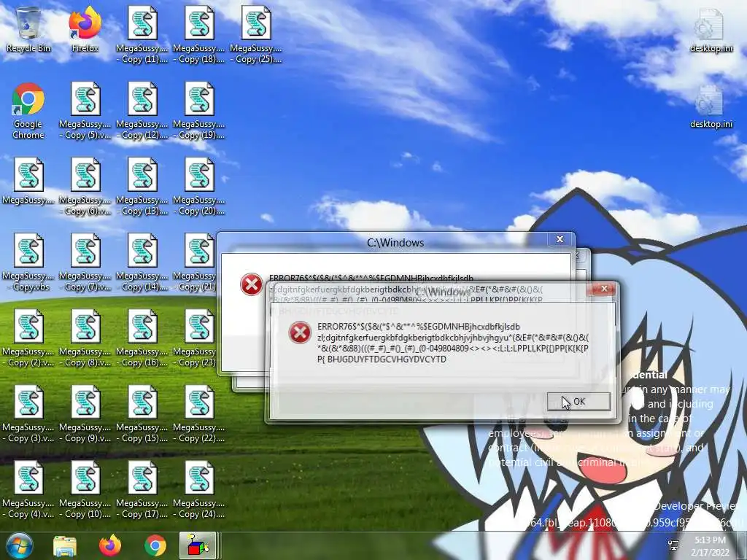
Task: Select MegaSussy - Copy (19) script file
Action: click(199, 111)
